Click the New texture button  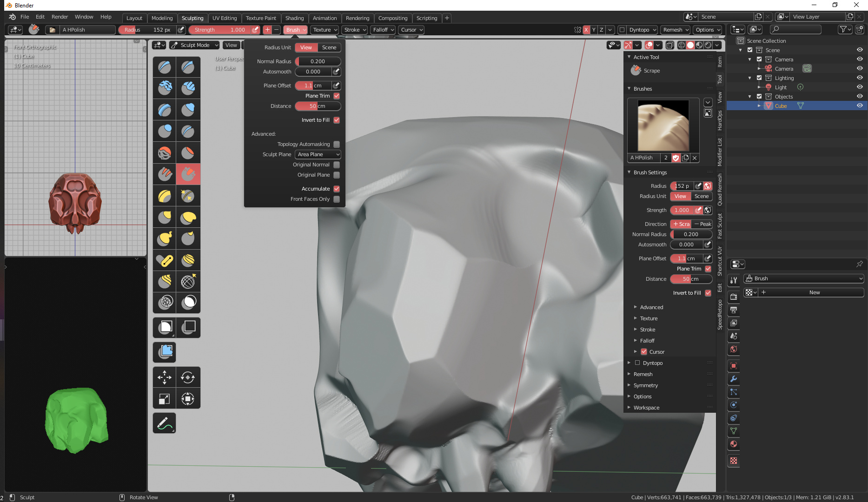[x=814, y=292]
